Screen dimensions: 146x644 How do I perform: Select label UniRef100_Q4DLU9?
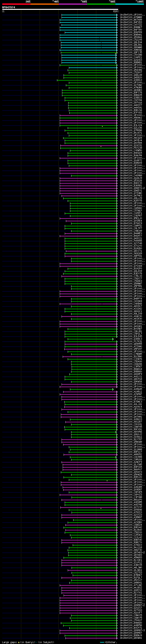coord(131,75)
